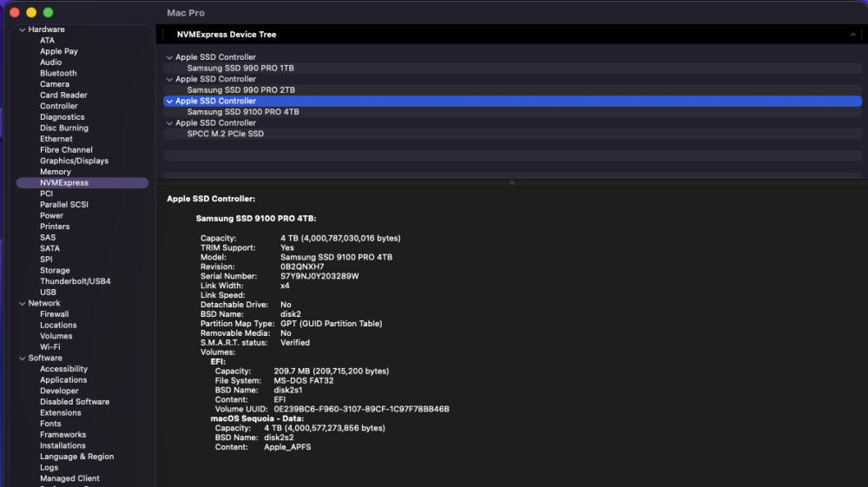This screenshot has height=487, width=868.
Task: Show Graphics/Displays information
Action: pyautogui.click(x=74, y=161)
